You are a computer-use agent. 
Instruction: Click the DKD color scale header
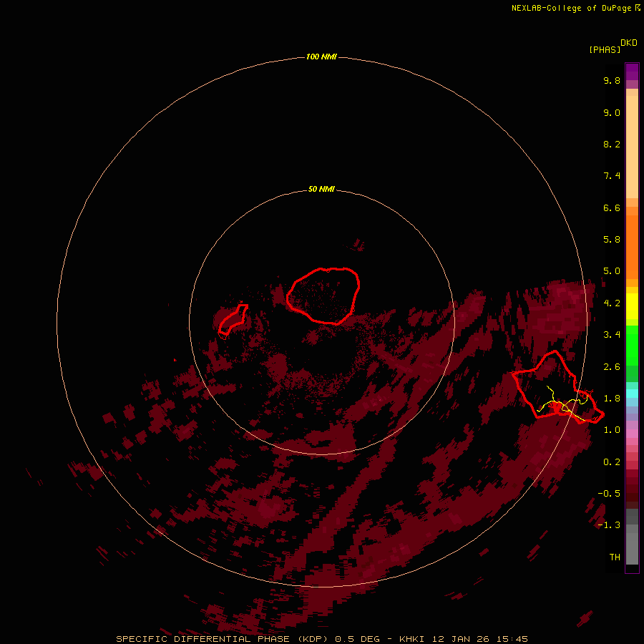tap(629, 43)
